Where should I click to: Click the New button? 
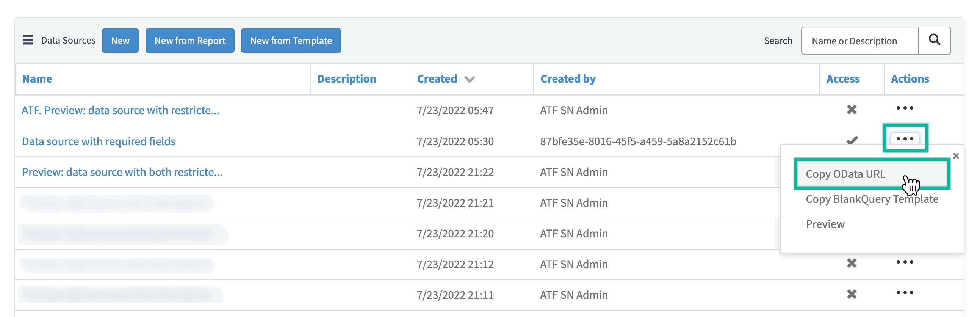point(120,41)
